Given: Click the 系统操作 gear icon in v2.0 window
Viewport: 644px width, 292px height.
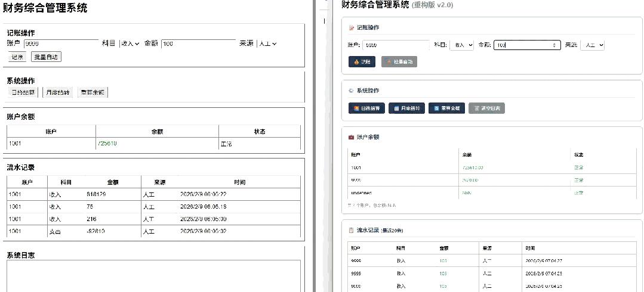Looking at the screenshot, I should click(351, 91).
